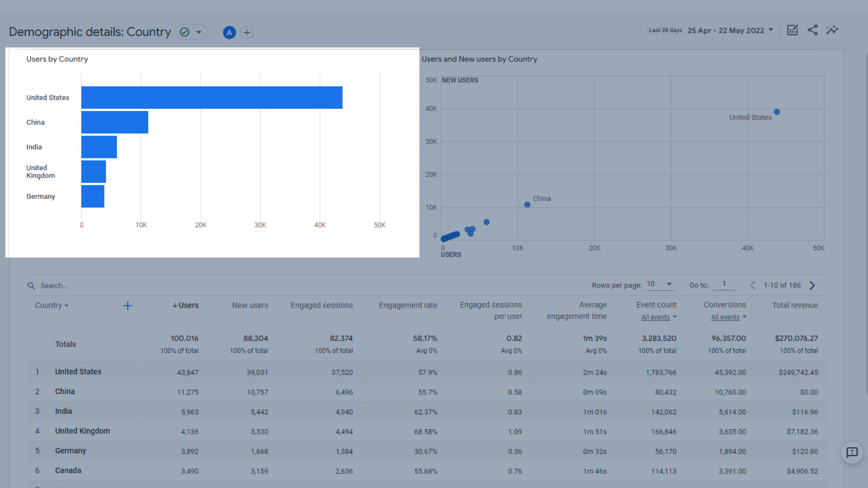Image resolution: width=868 pixels, height=488 pixels.
Task: Click the add comparison plus icon
Action: 247,33
